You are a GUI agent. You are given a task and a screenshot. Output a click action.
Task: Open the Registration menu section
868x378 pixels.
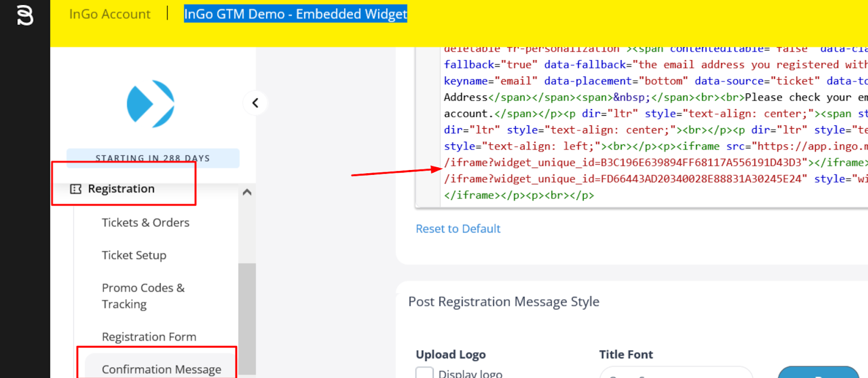click(121, 188)
